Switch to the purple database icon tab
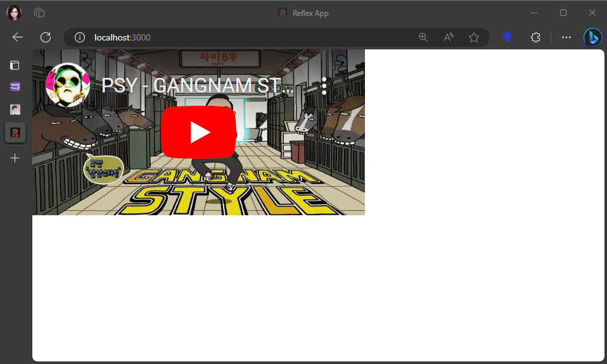 15,87
